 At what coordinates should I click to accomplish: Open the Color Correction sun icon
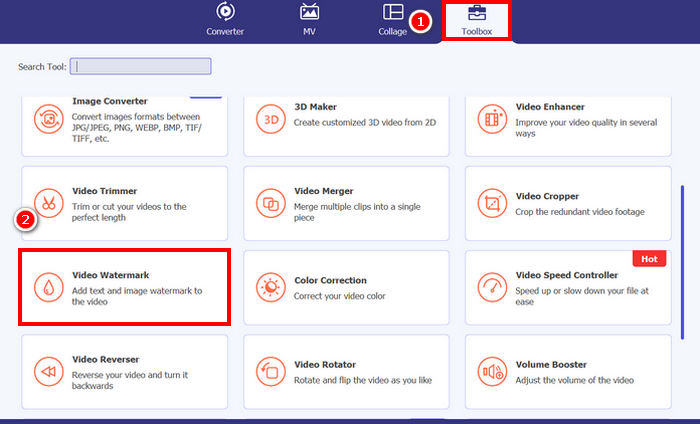pos(271,287)
